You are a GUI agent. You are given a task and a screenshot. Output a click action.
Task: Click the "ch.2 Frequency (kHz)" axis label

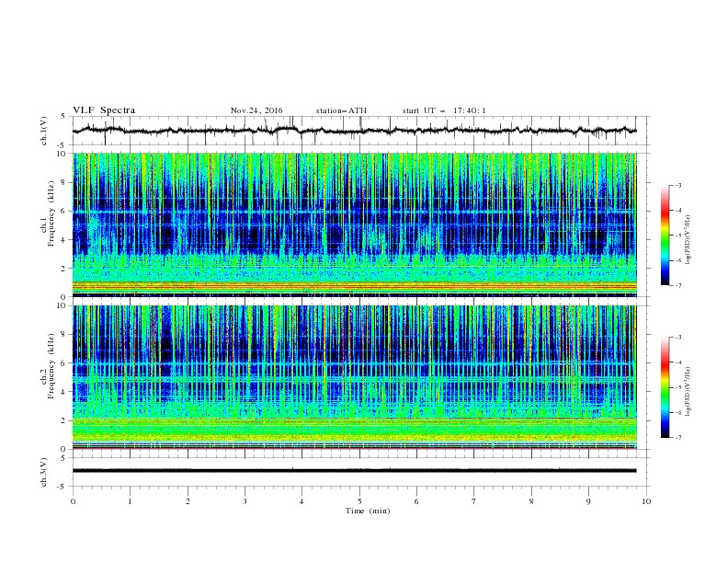point(47,366)
